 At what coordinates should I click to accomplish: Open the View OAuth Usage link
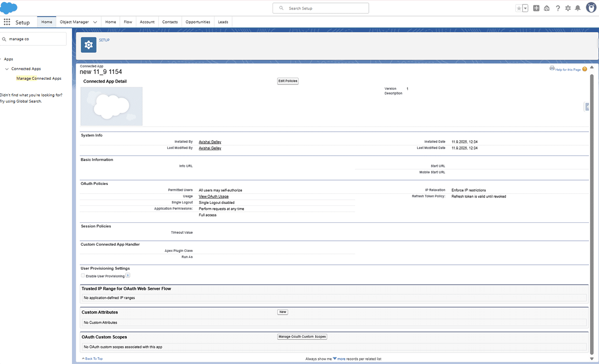coord(214,196)
